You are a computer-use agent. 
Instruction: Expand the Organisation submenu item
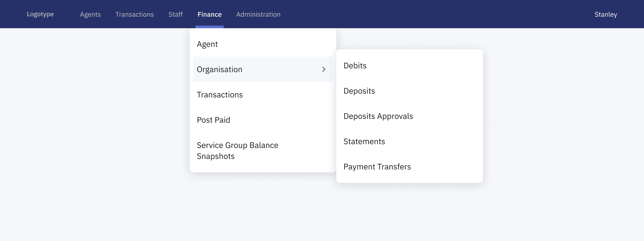tap(220, 69)
